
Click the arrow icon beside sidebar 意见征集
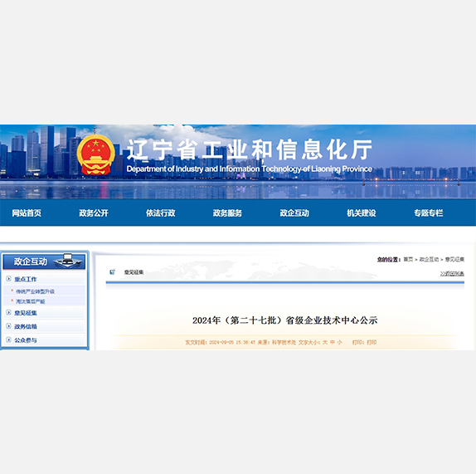pos(9,312)
